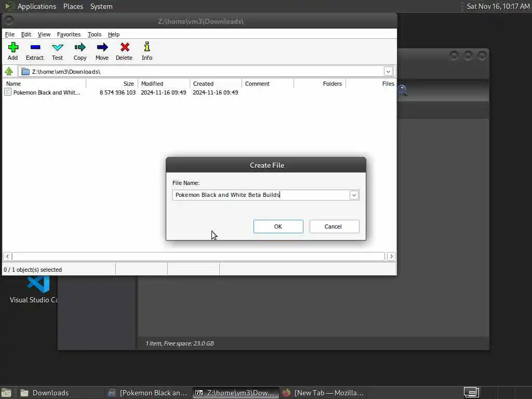Click horizontal scrollbar left arrow
The height and width of the screenshot is (399, 532).
pos(7,257)
